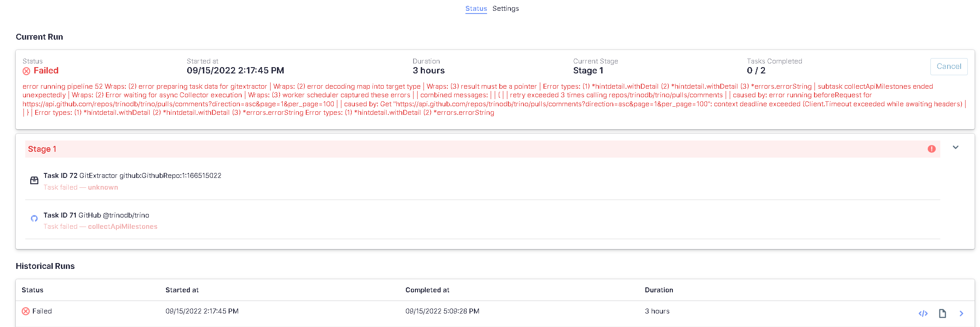The width and height of the screenshot is (980, 327).
Task: Click the 'Current Run' heading
Action: [x=39, y=37]
